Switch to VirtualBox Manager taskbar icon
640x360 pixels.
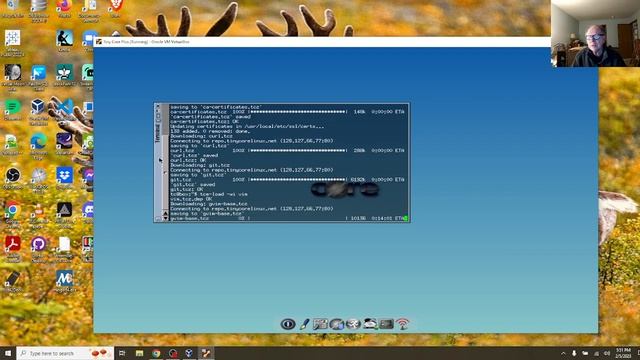tap(189, 353)
